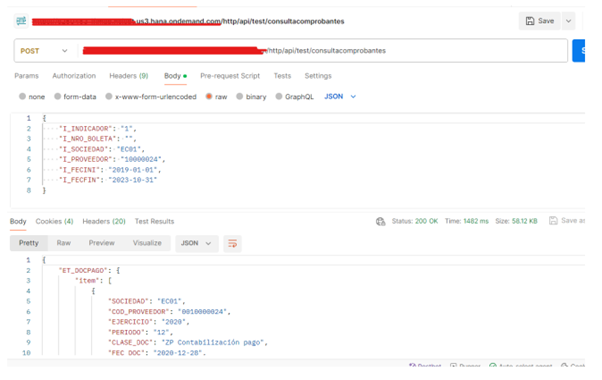This screenshot has height=380, width=602.
Task: Click the request URL input field
Action: (x=322, y=51)
